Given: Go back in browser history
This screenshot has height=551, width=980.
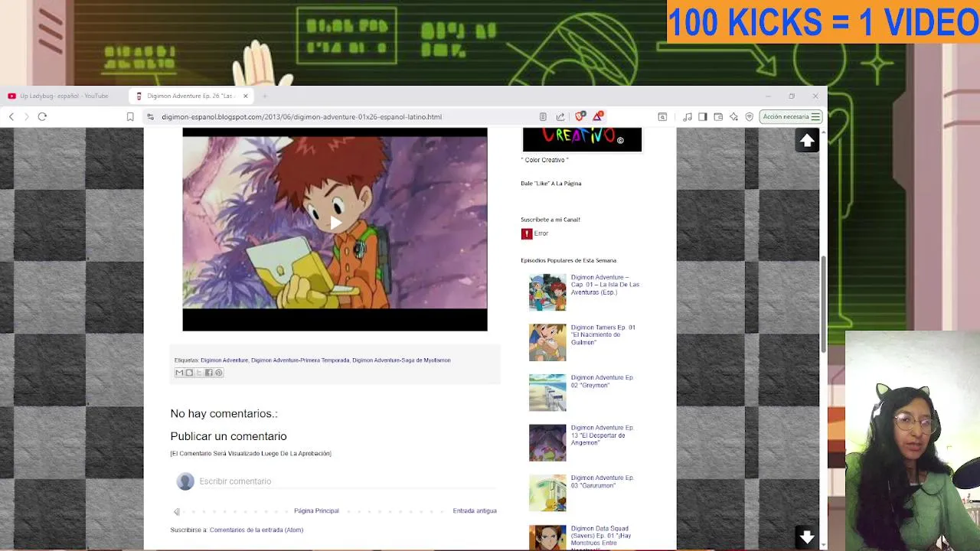Looking at the screenshot, I should click(x=11, y=116).
